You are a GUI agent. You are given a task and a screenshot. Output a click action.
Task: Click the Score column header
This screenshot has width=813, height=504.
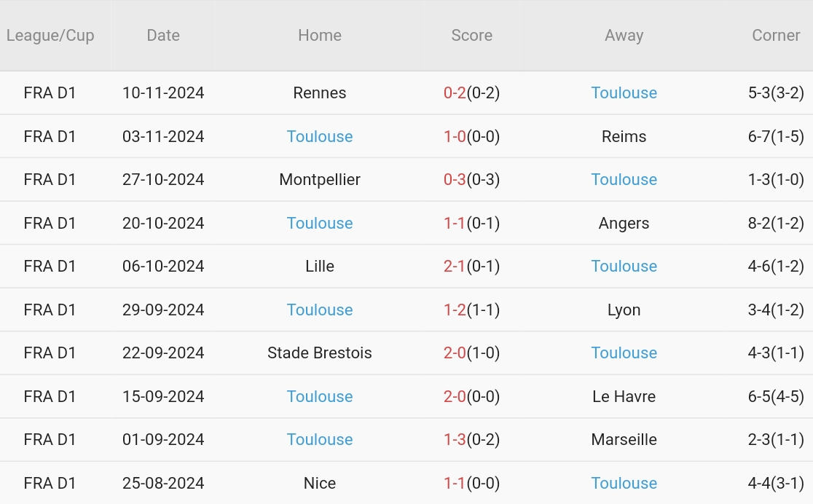pos(471,35)
